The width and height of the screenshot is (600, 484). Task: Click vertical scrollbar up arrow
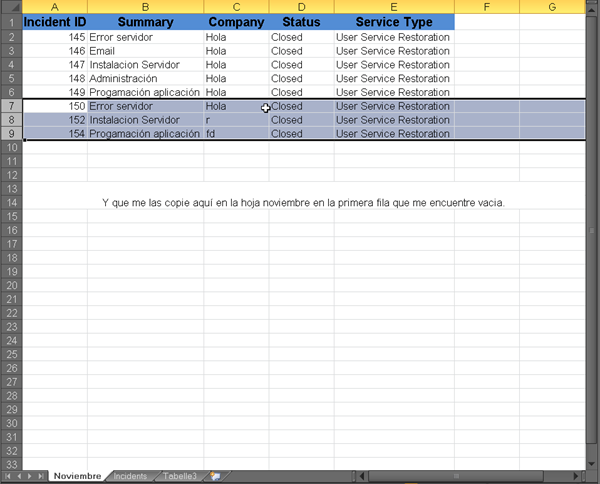coord(592,11)
